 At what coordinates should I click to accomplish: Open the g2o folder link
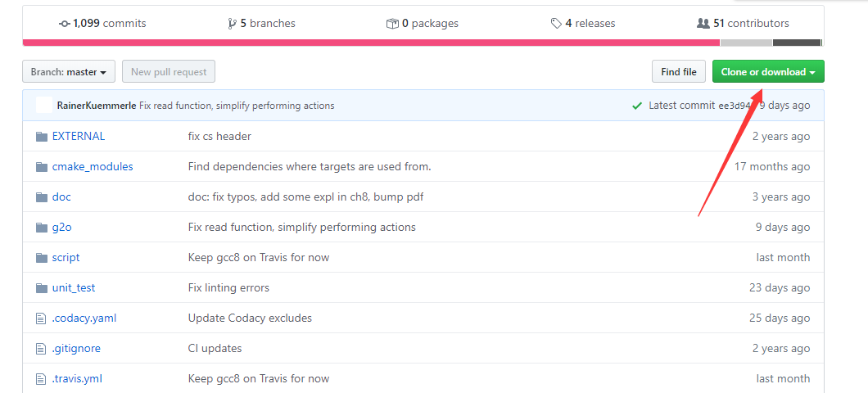pyautogui.click(x=61, y=228)
